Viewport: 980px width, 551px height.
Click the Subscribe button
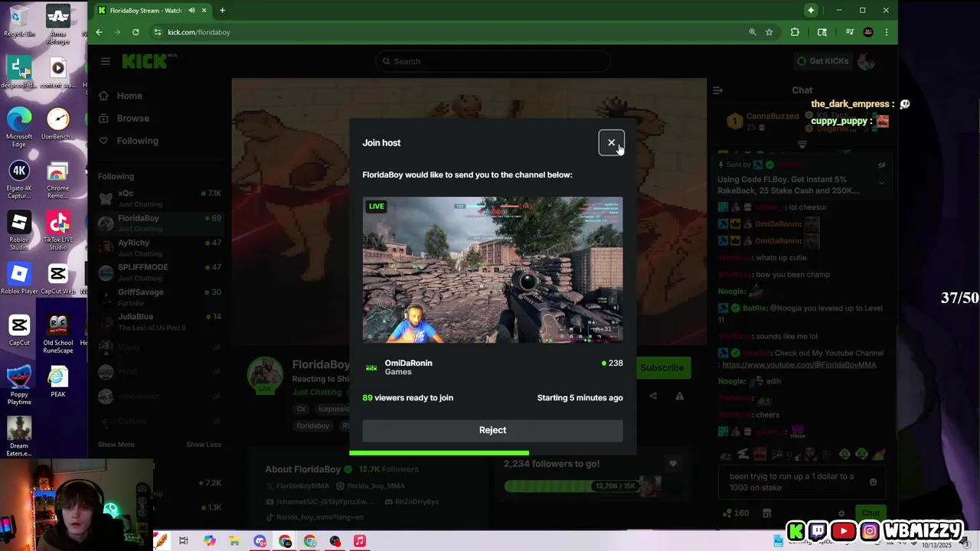[x=662, y=368]
